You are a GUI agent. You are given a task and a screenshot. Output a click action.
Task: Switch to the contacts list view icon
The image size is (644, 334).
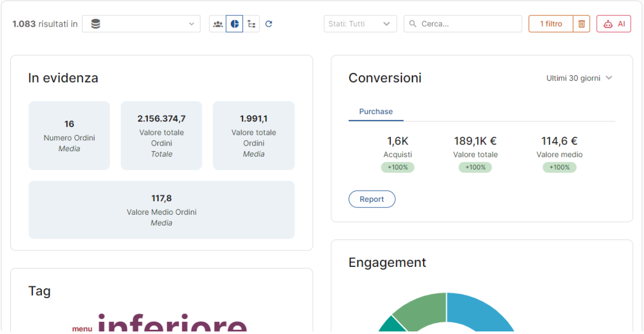point(218,24)
